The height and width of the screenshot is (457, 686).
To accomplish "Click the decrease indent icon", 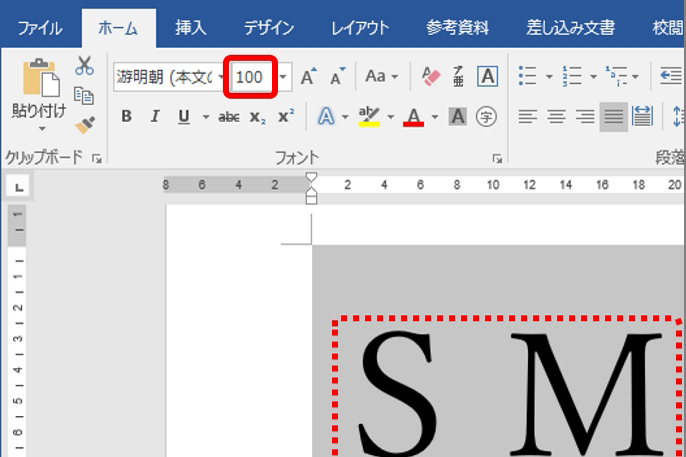I will pyautogui.click(x=671, y=76).
